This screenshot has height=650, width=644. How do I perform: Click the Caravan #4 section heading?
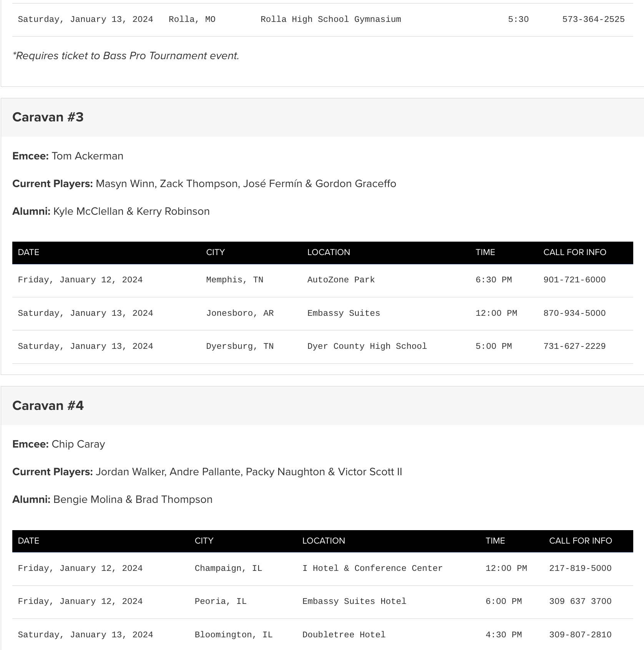point(48,406)
